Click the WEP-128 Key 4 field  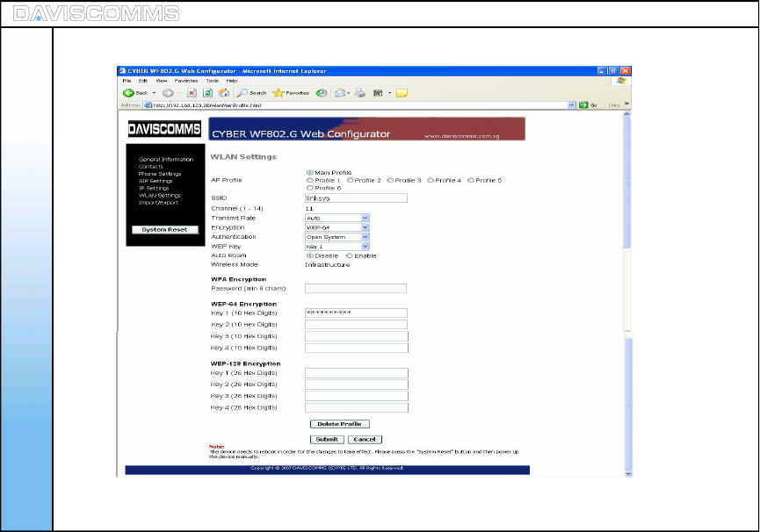click(x=357, y=407)
